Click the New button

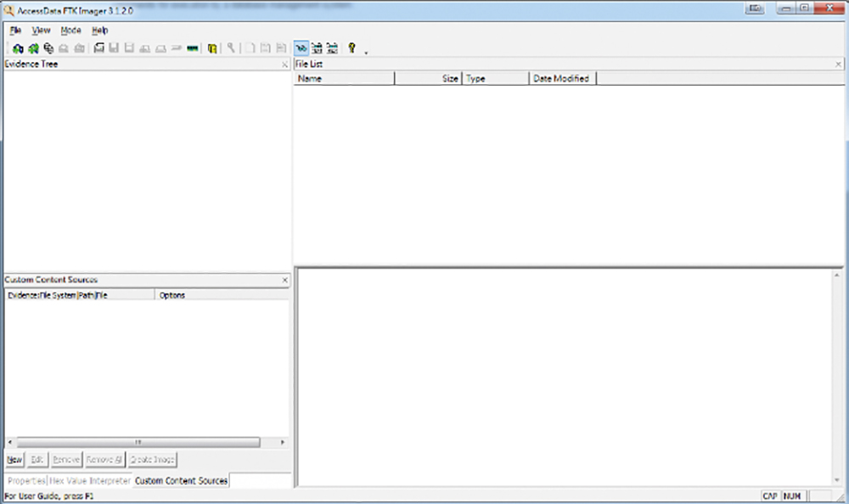pos(14,460)
